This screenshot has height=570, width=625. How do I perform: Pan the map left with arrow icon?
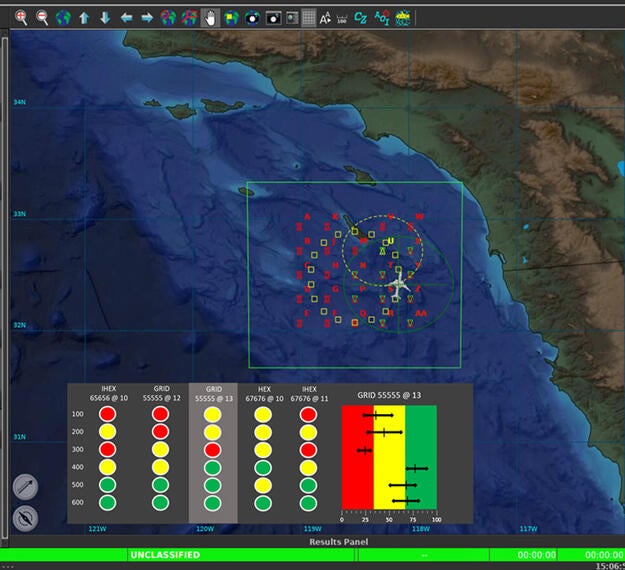tap(126, 17)
